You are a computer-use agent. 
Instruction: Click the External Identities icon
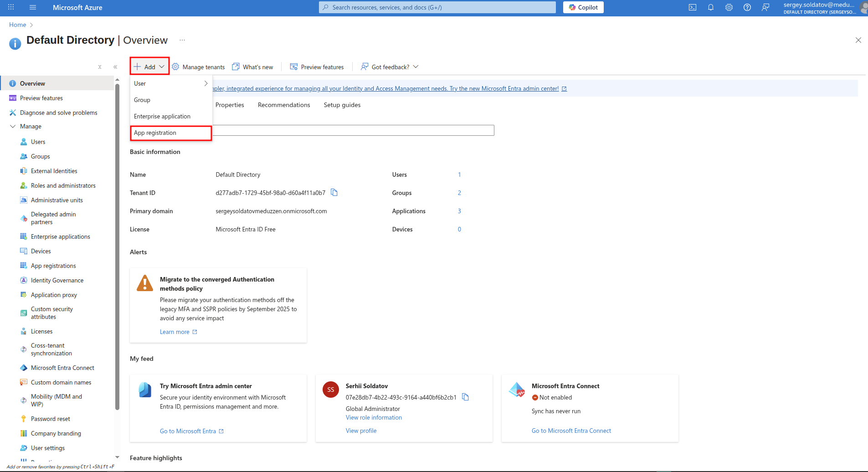pos(24,171)
